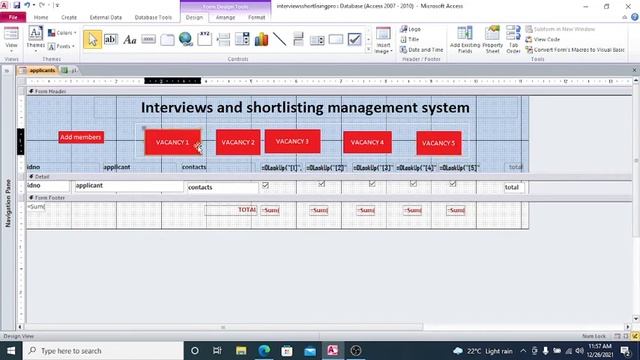
Task: Click the Logo button in Header/Footer
Action: coord(411,29)
